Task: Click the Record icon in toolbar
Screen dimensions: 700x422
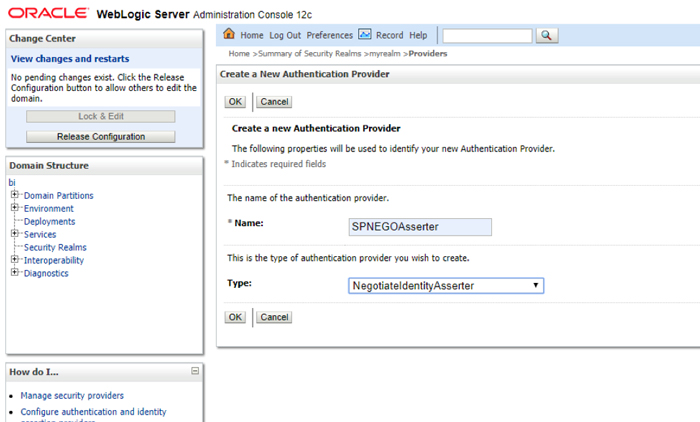Action: tap(365, 34)
